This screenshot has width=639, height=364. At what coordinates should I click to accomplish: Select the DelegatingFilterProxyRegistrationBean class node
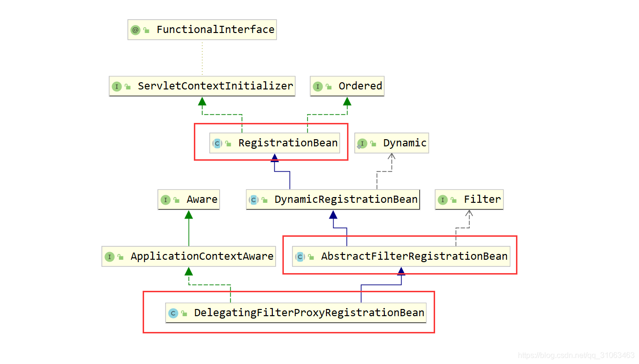coord(296,313)
